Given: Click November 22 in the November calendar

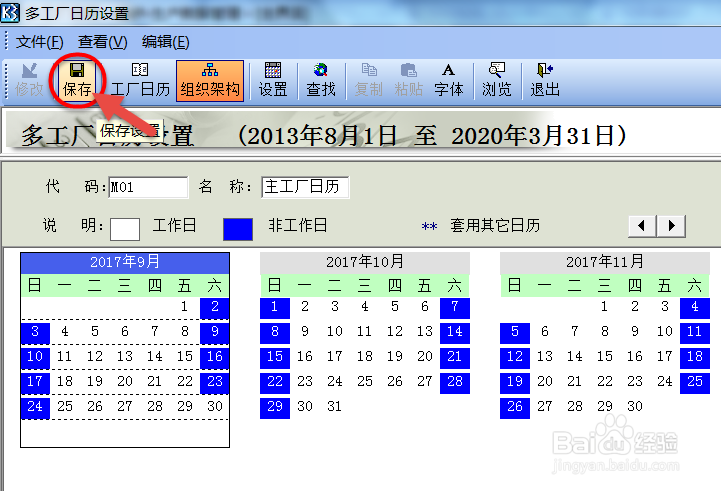Looking at the screenshot, I should pyautogui.click(x=605, y=382).
